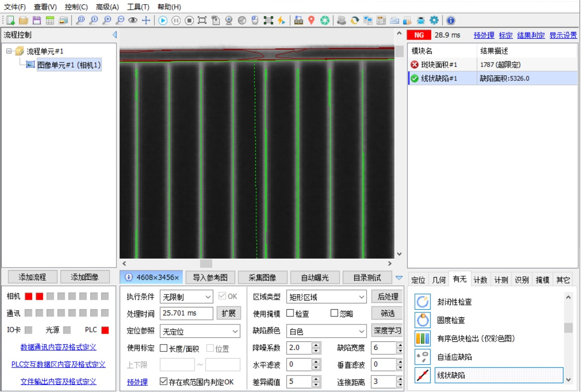
Task: Click the zoom out magnifier icon
Action: pos(120,20)
